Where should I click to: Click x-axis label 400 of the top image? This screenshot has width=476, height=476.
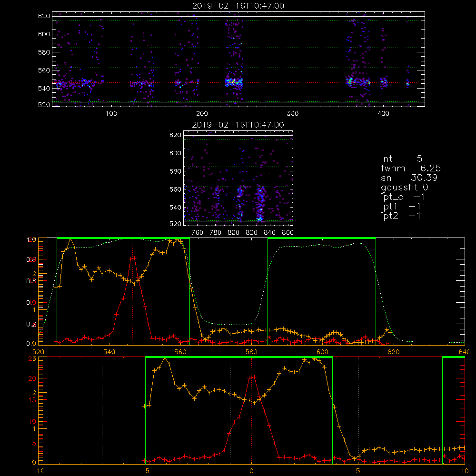coord(383,114)
